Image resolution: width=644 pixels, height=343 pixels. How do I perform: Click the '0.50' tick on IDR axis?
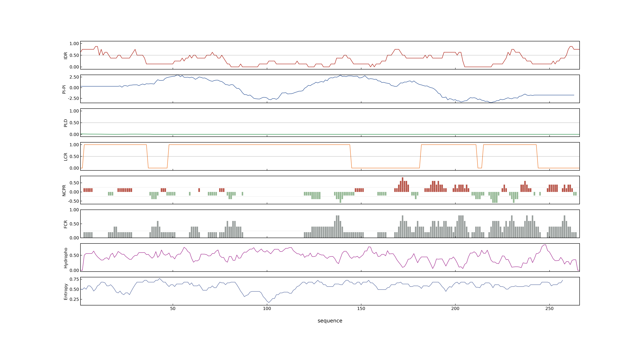click(74, 55)
